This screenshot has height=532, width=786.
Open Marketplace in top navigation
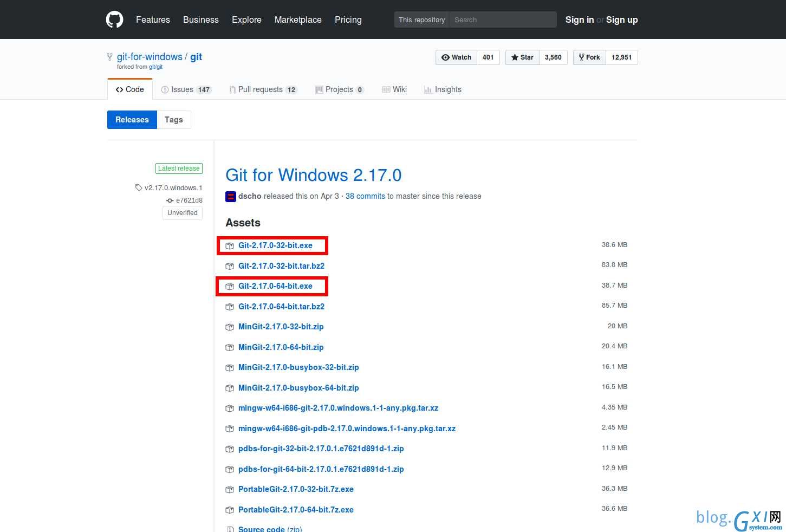[x=298, y=20]
